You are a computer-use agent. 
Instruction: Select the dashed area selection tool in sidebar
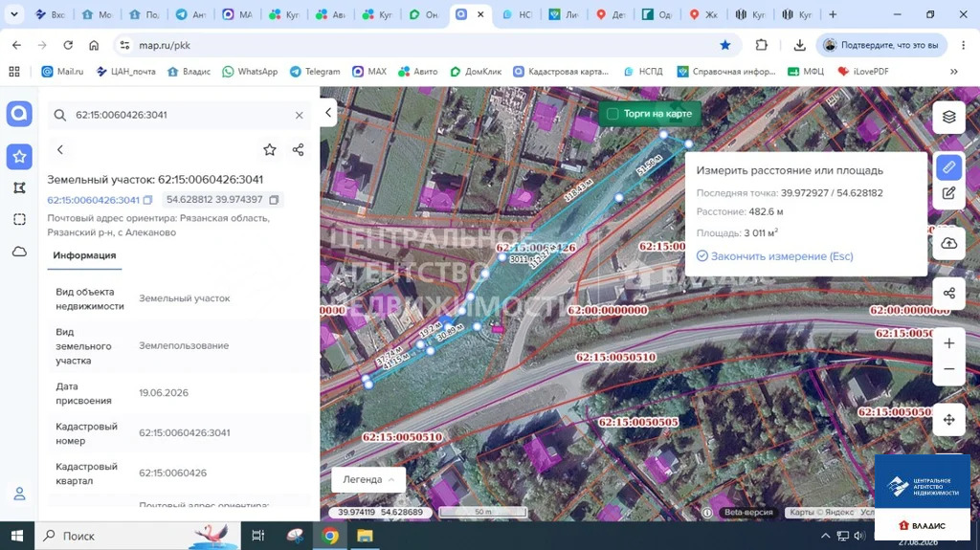click(x=19, y=219)
